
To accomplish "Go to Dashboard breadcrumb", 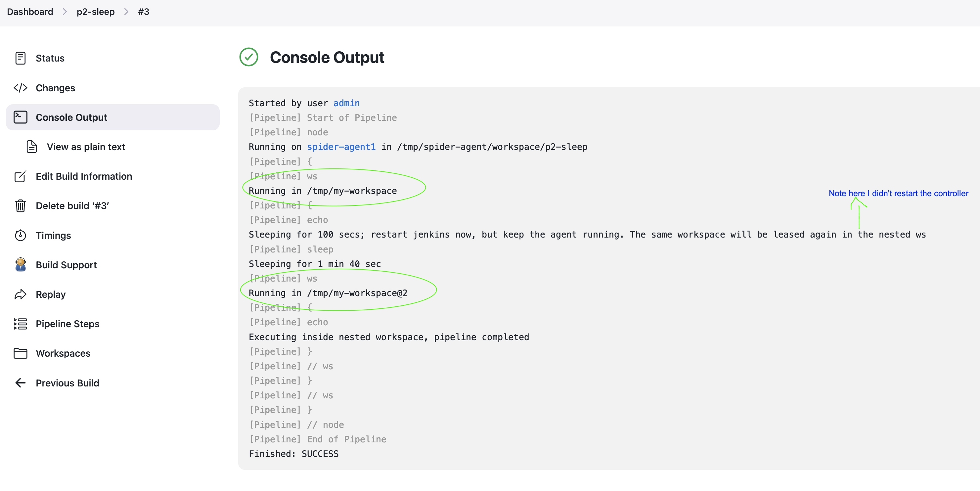I will (x=30, y=12).
